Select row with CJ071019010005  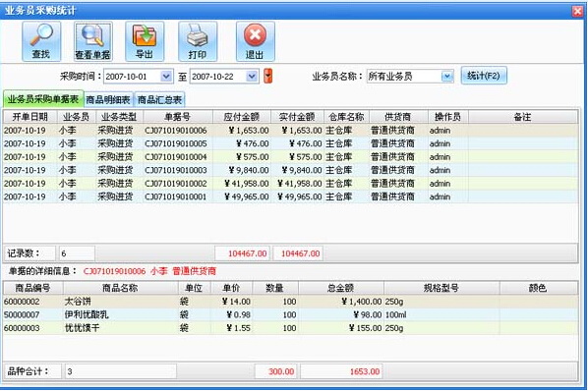point(291,143)
